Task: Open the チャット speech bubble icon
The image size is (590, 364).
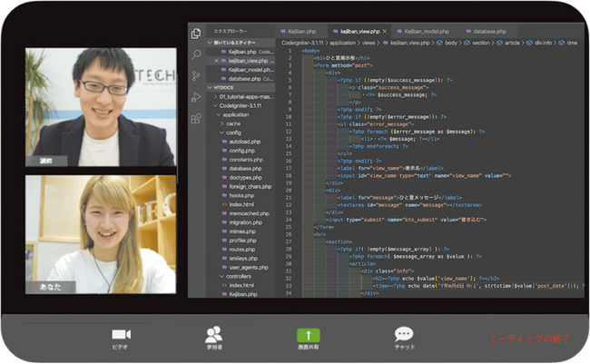Action: (404, 334)
